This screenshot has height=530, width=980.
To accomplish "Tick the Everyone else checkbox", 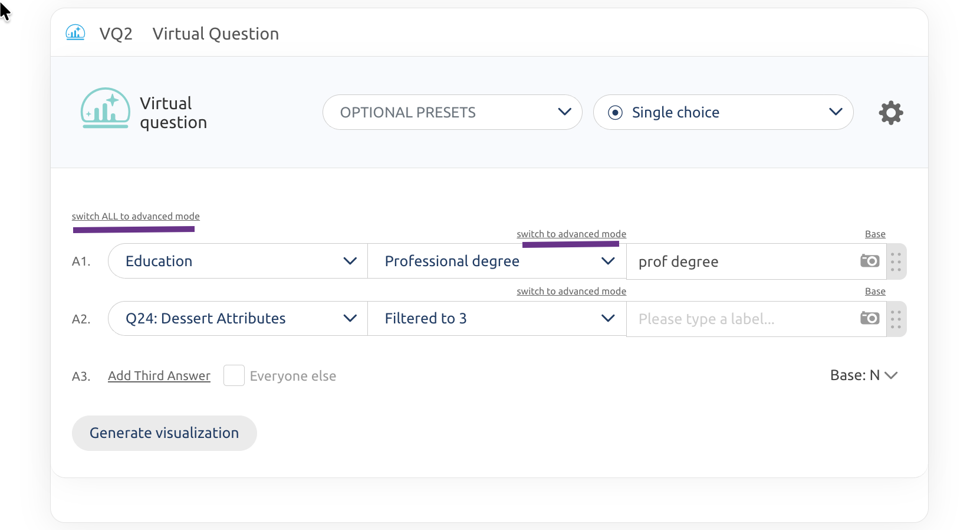I will [x=234, y=375].
